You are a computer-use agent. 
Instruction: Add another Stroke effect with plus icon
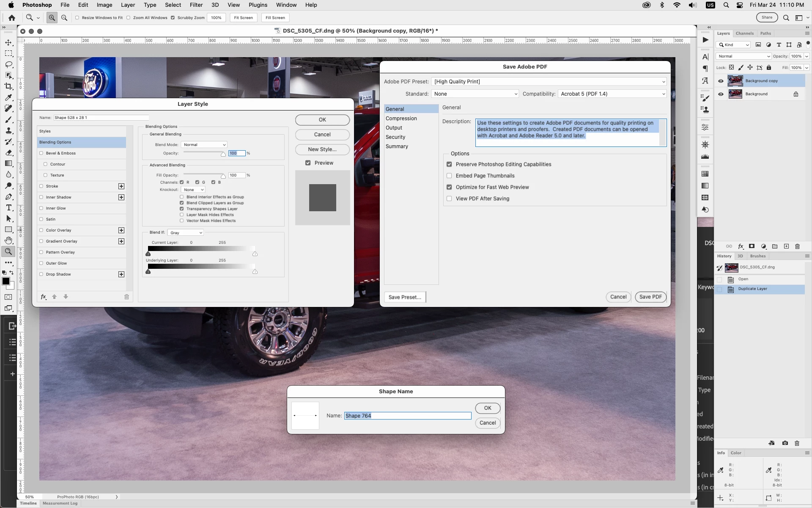[121, 186]
